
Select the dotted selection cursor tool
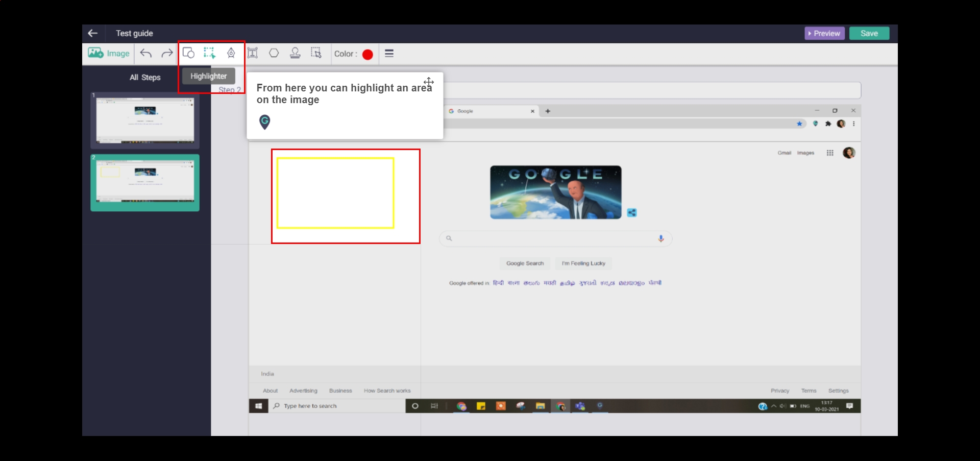tap(316, 53)
